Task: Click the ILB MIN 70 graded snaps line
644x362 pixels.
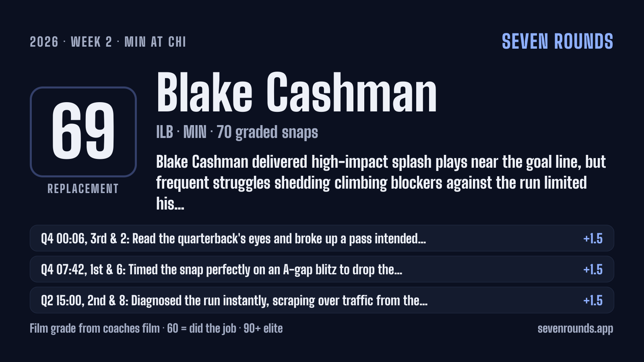Action: tap(237, 132)
